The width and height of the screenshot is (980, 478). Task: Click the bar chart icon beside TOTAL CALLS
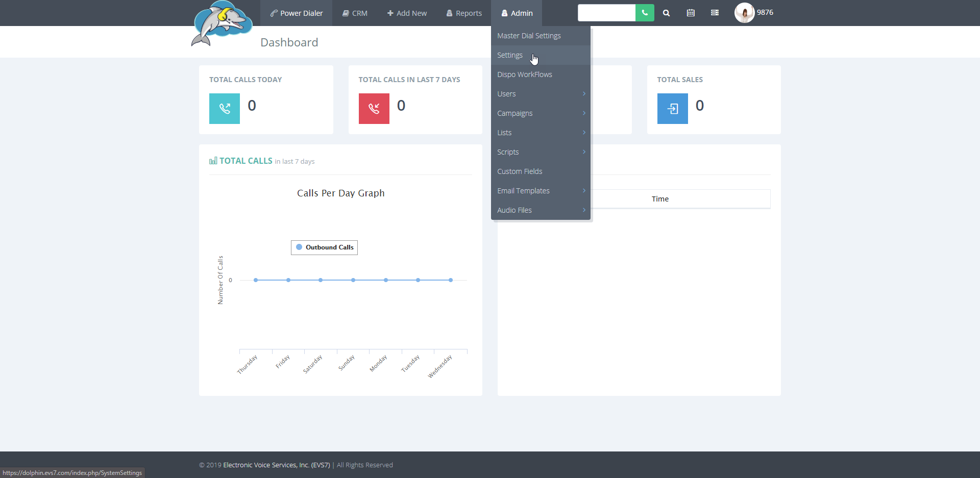(213, 161)
